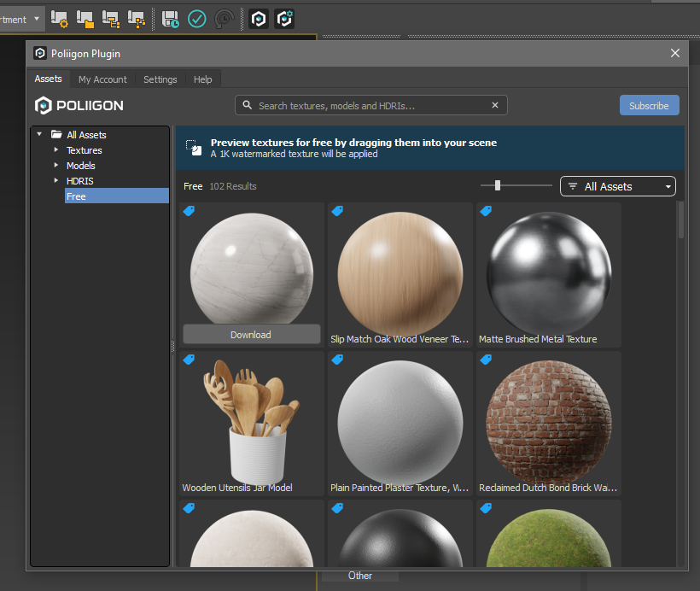Expand the Textures tree node
700x591 pixels.
point(56,150)
